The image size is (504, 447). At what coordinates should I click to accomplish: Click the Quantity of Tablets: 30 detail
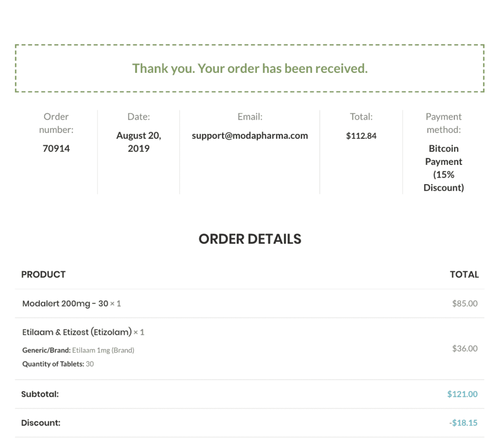click(58, 364)
